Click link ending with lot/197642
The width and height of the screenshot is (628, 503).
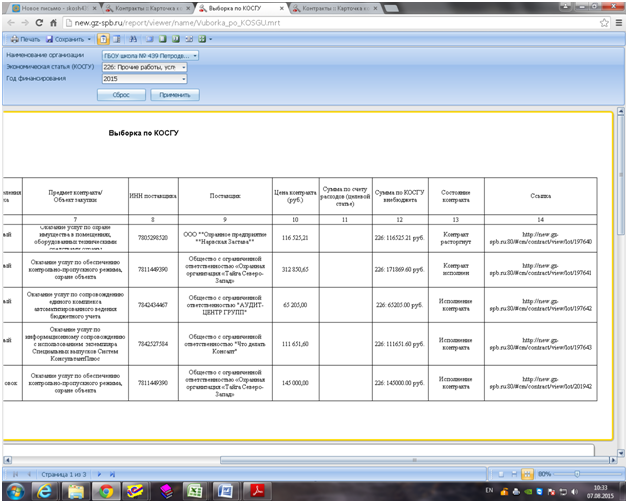540,305
